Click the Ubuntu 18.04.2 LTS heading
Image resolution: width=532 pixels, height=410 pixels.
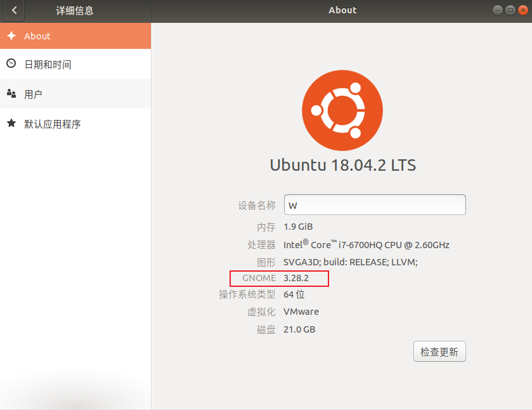pyautogui.click(x=342, y=165)
